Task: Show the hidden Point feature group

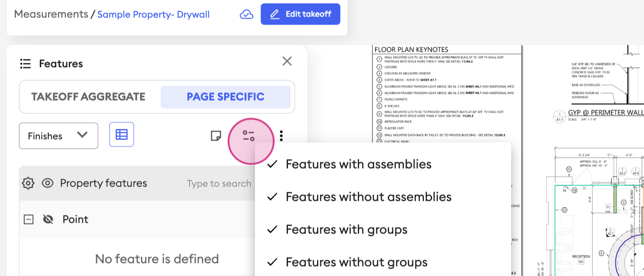Action: coord(48,219)
